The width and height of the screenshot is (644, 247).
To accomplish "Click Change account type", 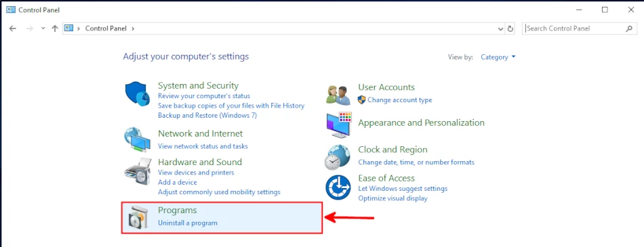I will [400, 99].
